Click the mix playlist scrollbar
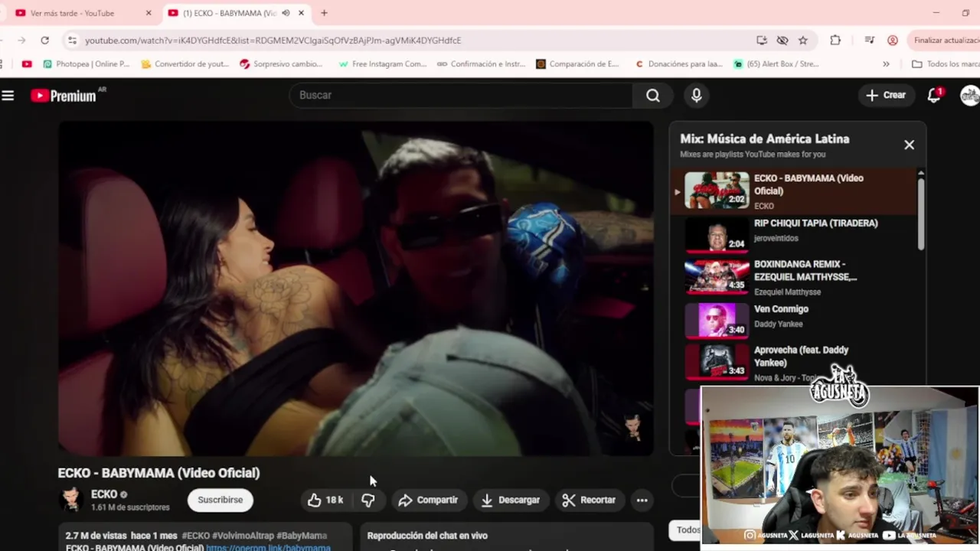Viewport: 980px width, 551px height. click(920, 214)
